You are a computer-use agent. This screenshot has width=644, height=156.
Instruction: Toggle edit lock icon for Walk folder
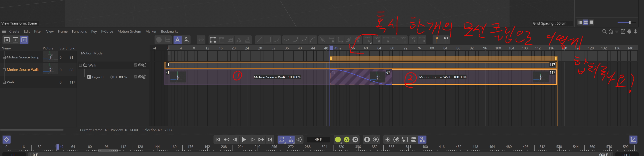136,65
